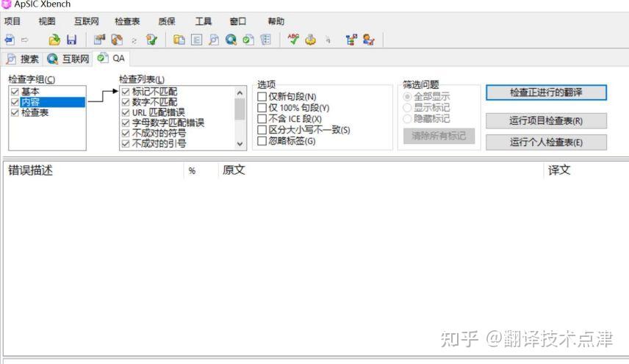
Task: Open the checklist manager list icon
Action: tap(265, 40)
